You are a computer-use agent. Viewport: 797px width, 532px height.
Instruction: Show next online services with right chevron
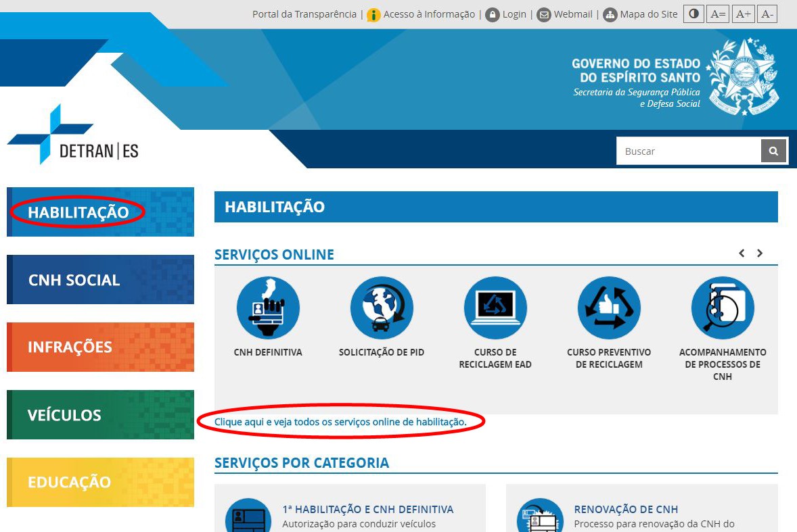pyautogui.click(x=760, y=253)
